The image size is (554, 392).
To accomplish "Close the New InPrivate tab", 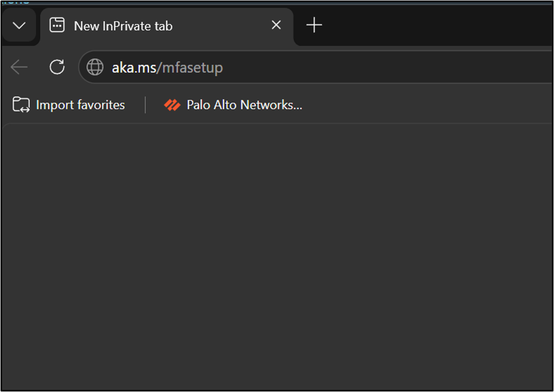I will pyautogui.click(x=276, y=25).
